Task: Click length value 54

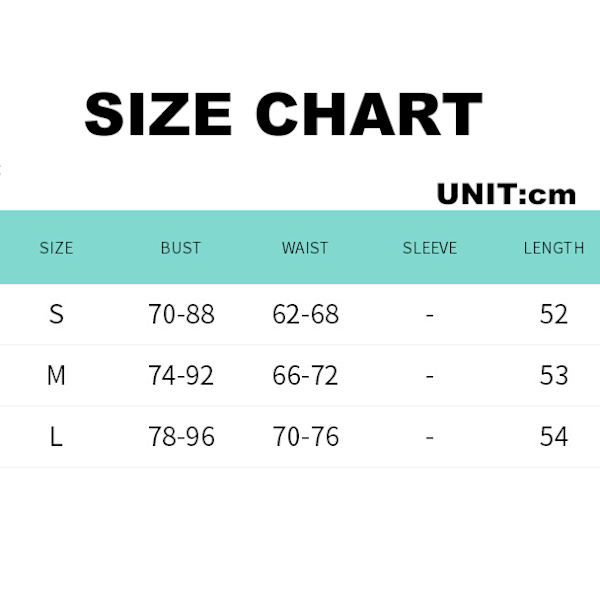Action: coord(553,437)
